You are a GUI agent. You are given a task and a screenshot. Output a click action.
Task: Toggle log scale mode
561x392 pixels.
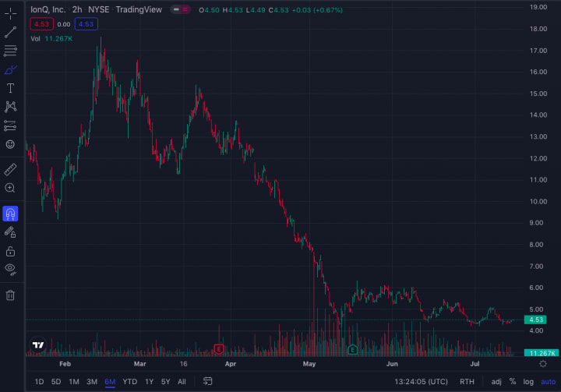528,382
